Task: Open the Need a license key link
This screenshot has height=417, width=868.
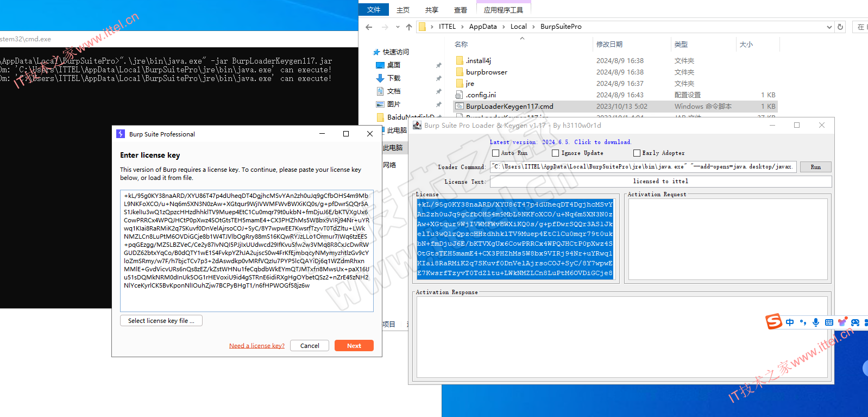Action: 257,346
